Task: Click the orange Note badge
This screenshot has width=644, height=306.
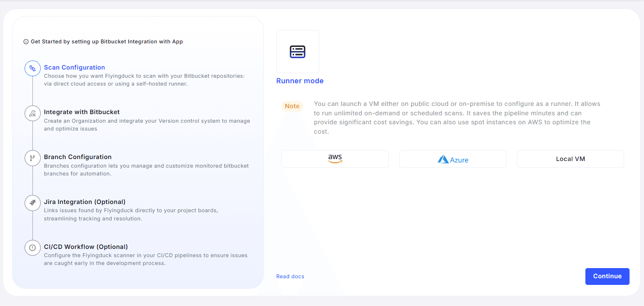Action: click(x=292, y=106)
